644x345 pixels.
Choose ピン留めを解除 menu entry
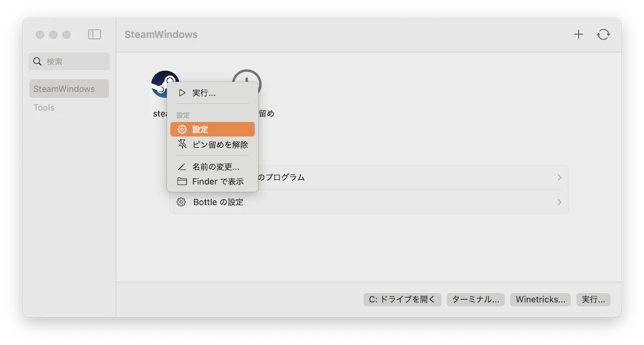click(x=212, y=145)
